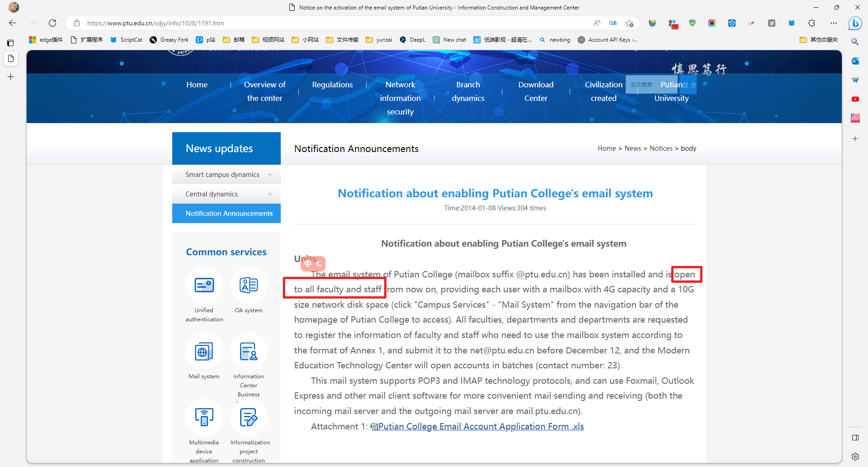The height and width of the screenshot is (467, 868).
Task: Toggle read aloud for the page
Action: 596,23
